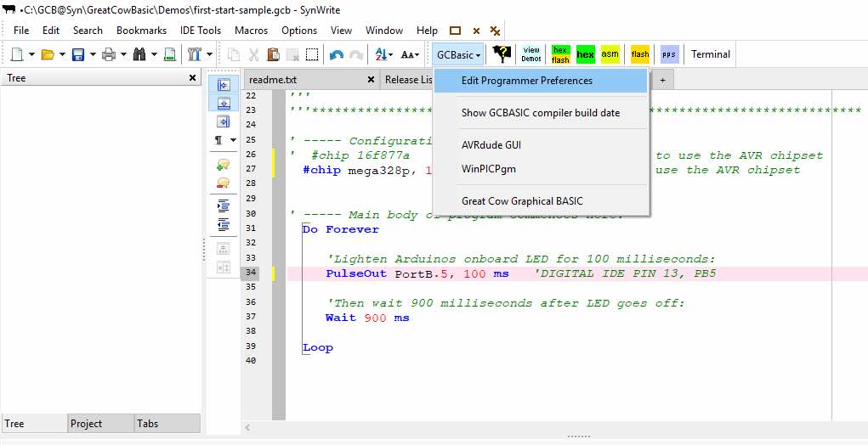Click the Paste clipboard icon
868x445 pixels.
(273, 54)
